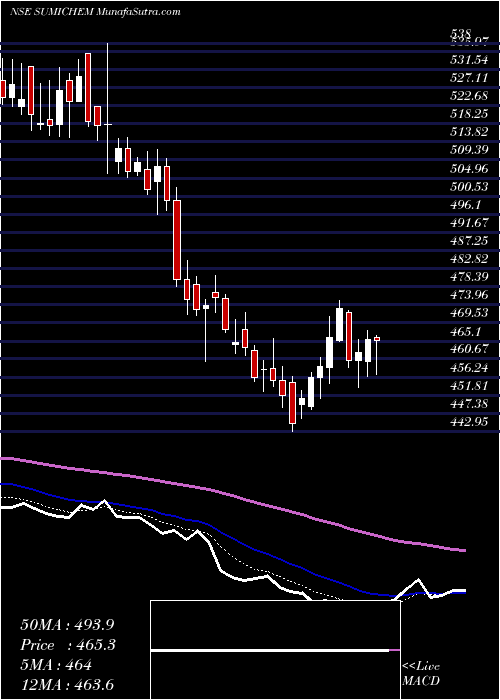Click the 496.1 price axis label
Viewport: 500px width, 700px height.
coord(468,204)
